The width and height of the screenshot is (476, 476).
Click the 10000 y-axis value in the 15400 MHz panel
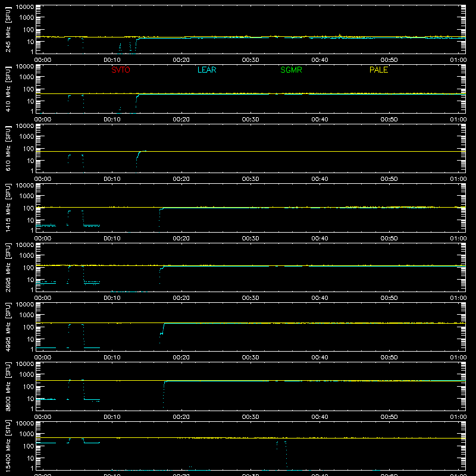pyautogui.click(x=25, y=424)
